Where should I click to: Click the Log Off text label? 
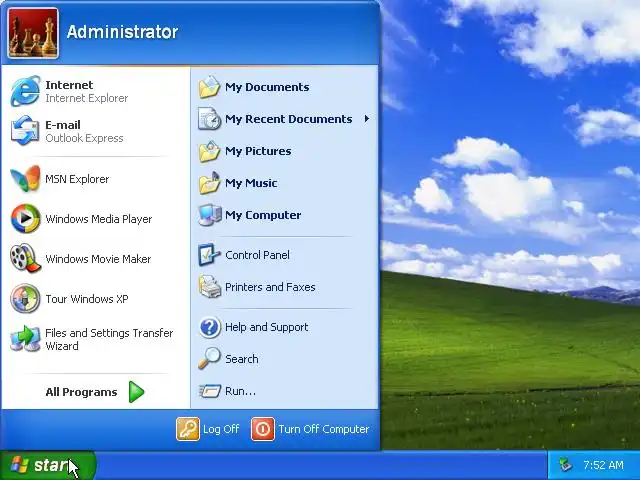[221, 429]
